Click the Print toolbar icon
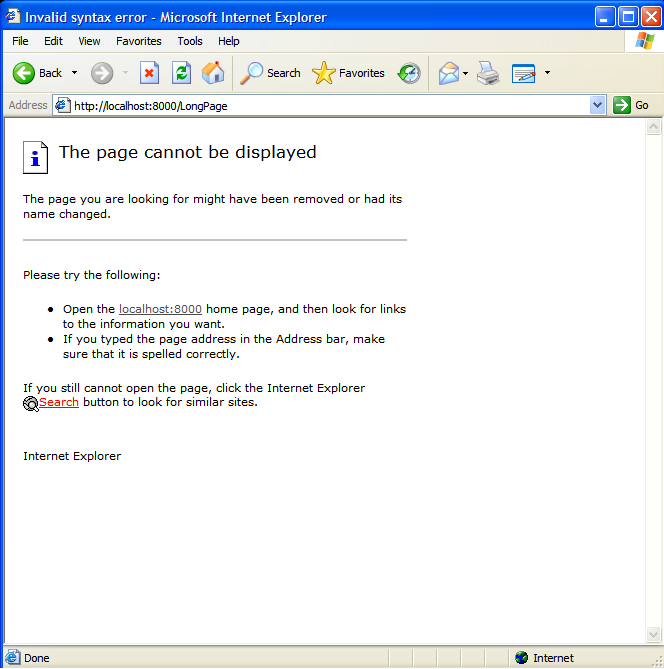The width and height of the screenshot is (664, 669). point(488,73)
